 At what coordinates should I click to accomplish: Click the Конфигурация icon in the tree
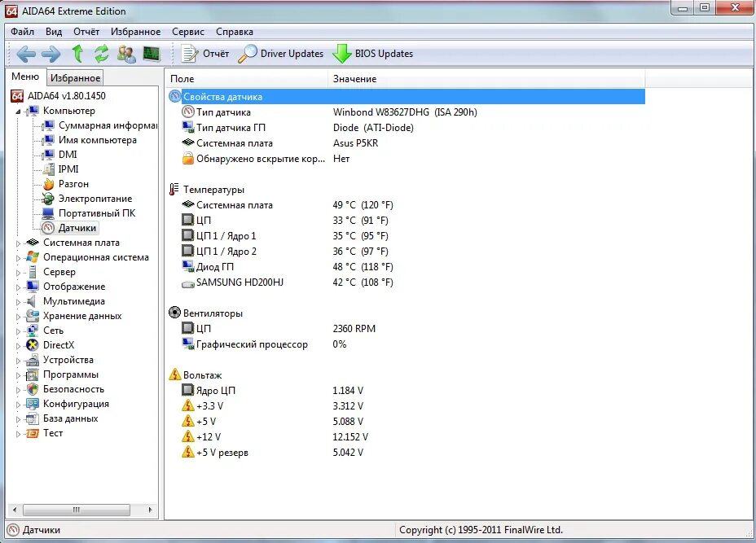[33, 404]
